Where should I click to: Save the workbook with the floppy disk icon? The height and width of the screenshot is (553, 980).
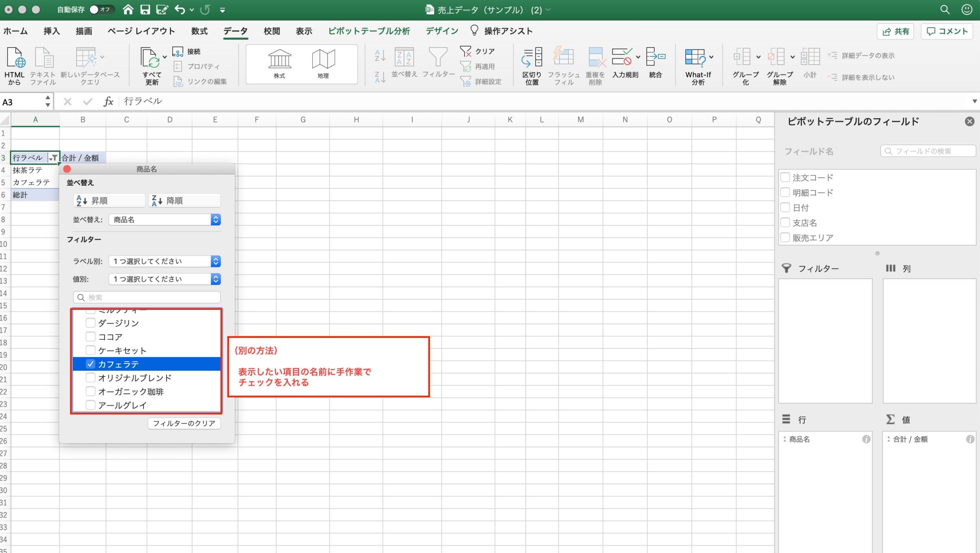click(145, 10)
